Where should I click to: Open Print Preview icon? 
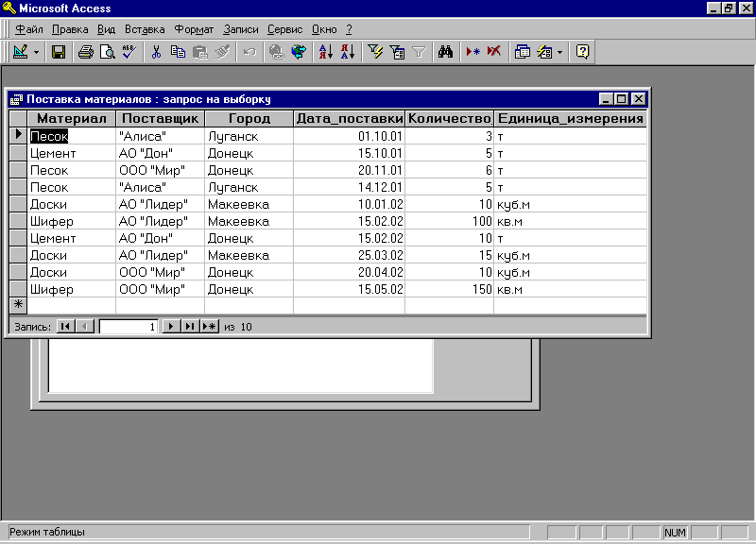pyautogui.click(x=108, y=52)
